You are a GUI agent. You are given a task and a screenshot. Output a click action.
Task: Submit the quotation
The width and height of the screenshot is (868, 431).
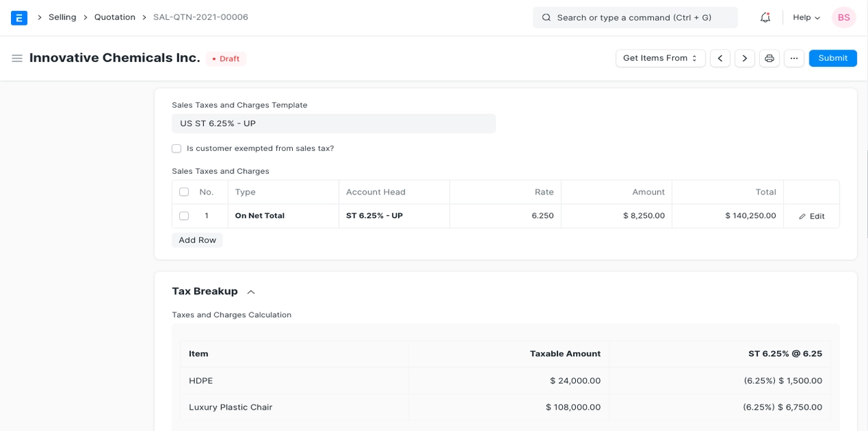coord(832,59)
